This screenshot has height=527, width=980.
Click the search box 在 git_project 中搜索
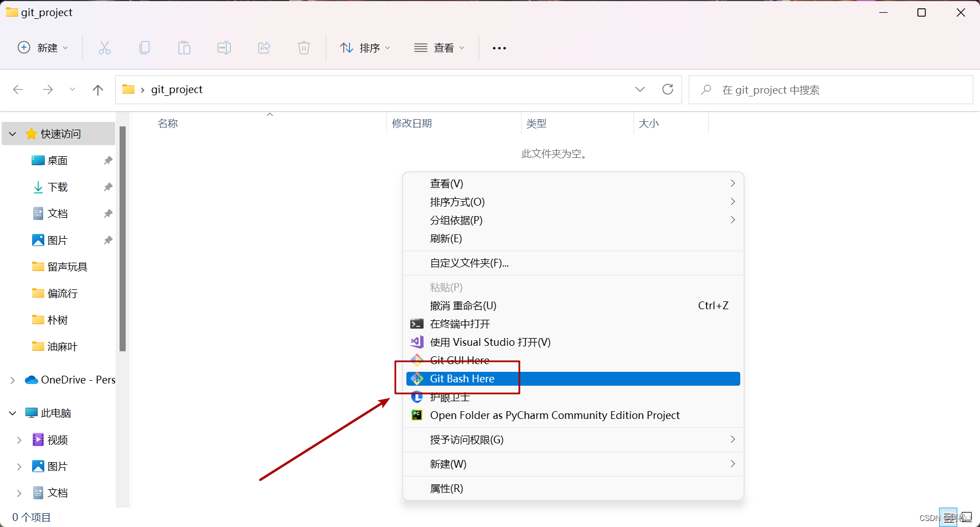click(x=831, y=90)
